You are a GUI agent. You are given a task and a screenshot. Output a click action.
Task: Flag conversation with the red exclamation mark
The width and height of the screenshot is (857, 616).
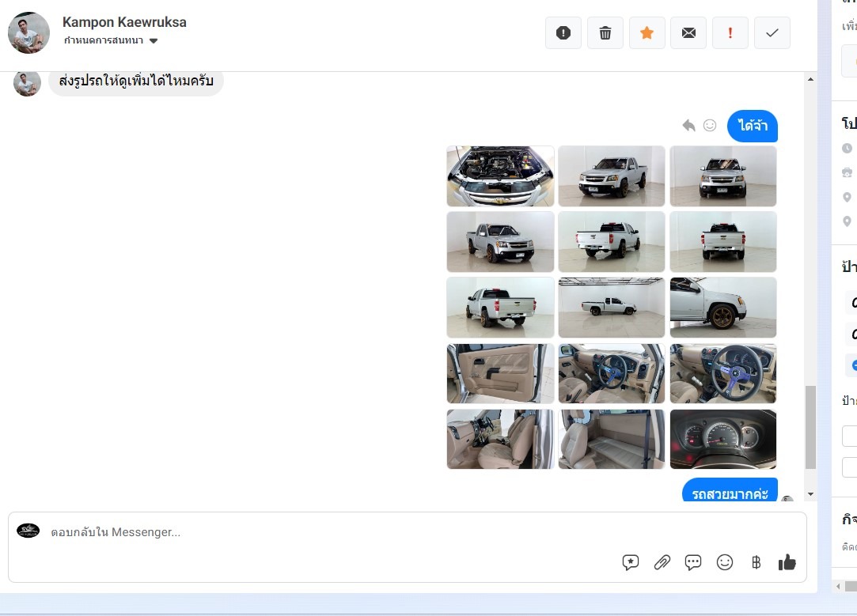[x=730, y=33]
